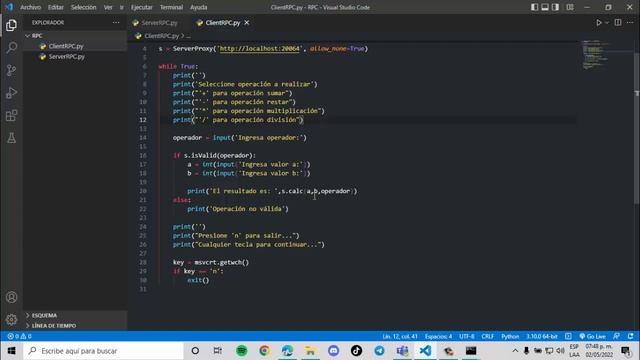Image resolution: width=640 pixels, height=360 pixels.
Task: Open the Archivo menu
Action: click(31, 7)
